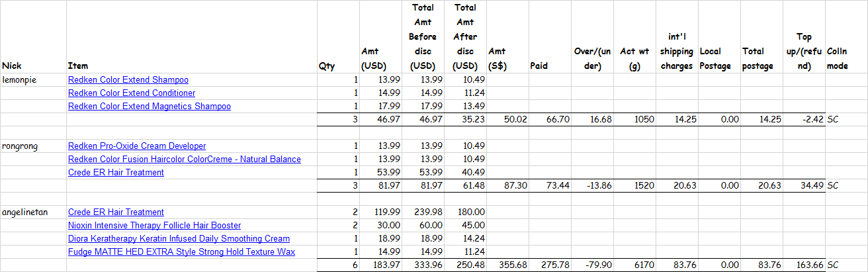868x272 pixels.
Task: Click the -79.90 Over/(under) cell
Action: 593,265
